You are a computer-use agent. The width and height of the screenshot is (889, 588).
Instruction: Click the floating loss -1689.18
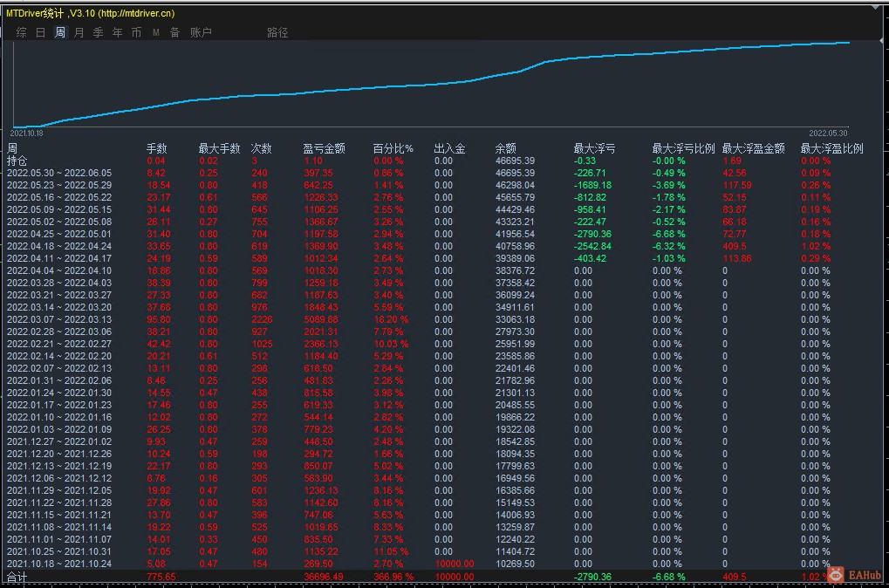click(x=592, y=186)
